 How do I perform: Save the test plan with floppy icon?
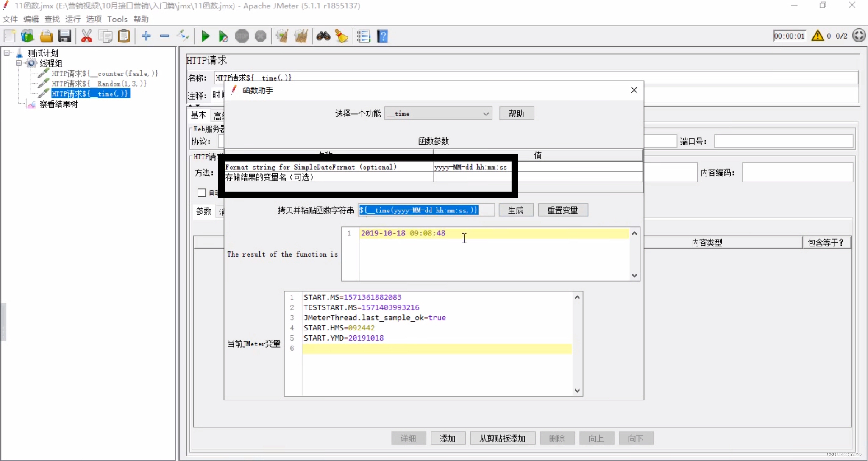[x=64, y=36]
